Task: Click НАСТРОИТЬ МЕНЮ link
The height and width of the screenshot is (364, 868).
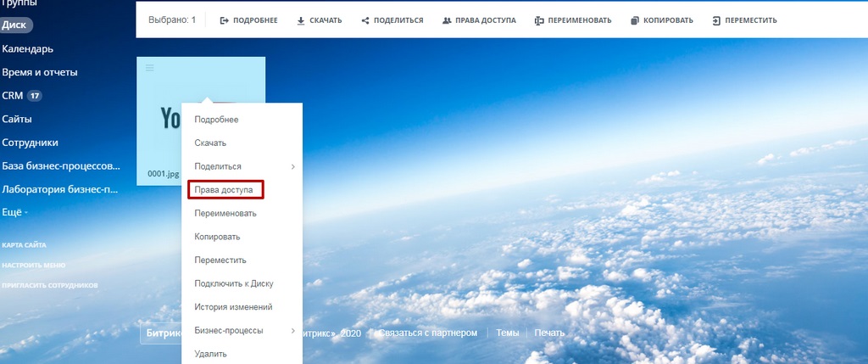Action: [x=34, y=266]
